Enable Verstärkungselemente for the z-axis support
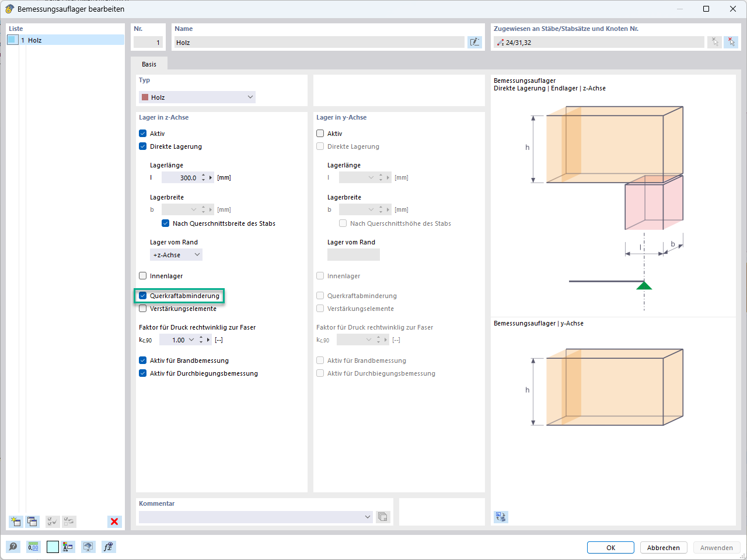The height and width of the screenshot is (560, 747). click(142, 309)
